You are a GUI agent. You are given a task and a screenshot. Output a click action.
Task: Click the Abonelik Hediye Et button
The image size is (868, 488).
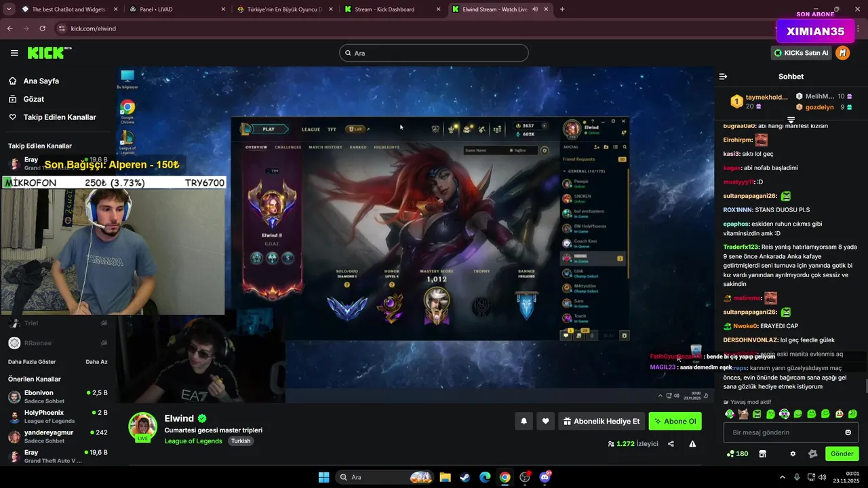pyautogui.click(x=601, y=421)
